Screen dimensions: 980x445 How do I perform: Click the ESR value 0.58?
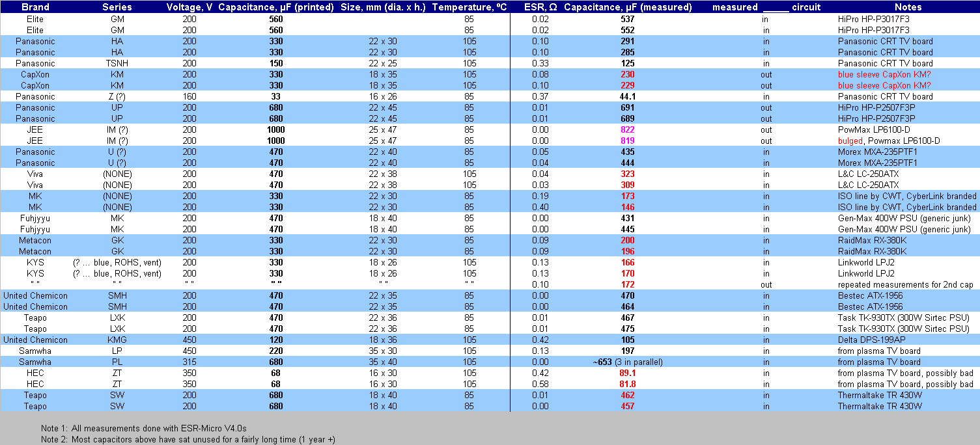[x=540, y=384]
